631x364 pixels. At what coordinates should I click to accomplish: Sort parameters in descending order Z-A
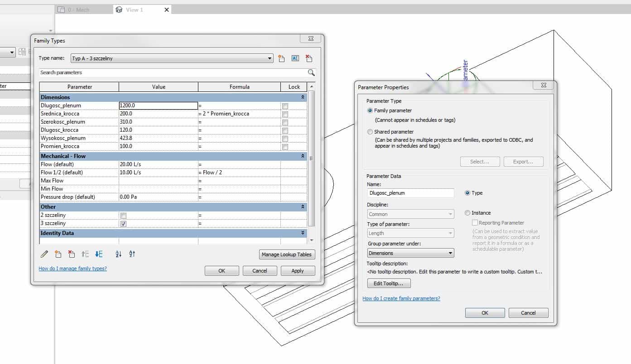[132, 254]
